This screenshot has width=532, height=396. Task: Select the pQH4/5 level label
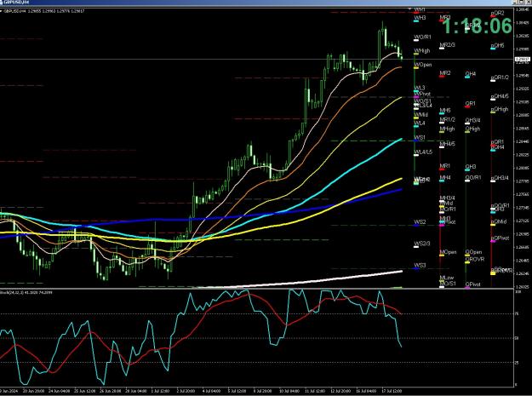(x=500, y=96)
